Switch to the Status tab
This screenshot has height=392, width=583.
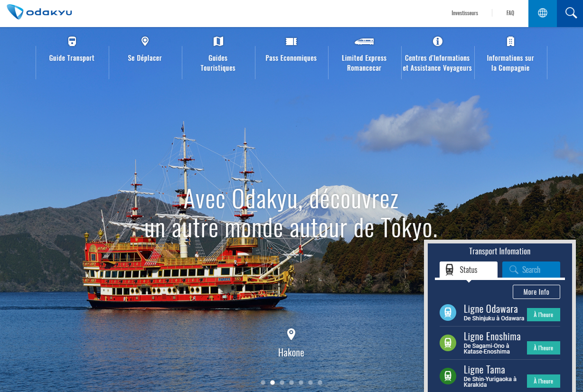(468, 270)
